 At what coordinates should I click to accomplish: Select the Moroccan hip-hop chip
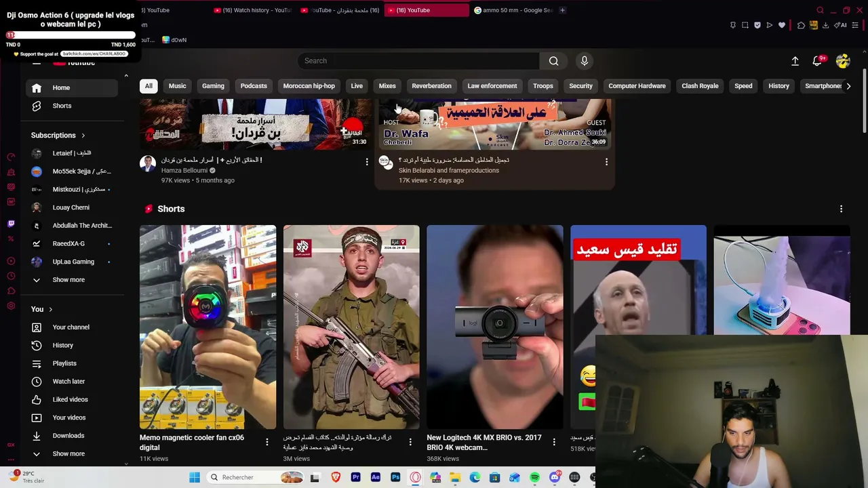point(309,86)
